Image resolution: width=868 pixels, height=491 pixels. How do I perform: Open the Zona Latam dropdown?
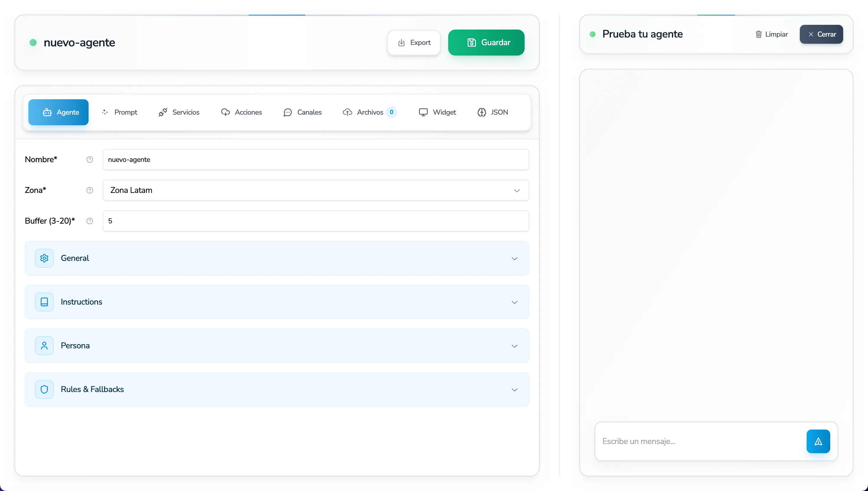click(315, 190)
